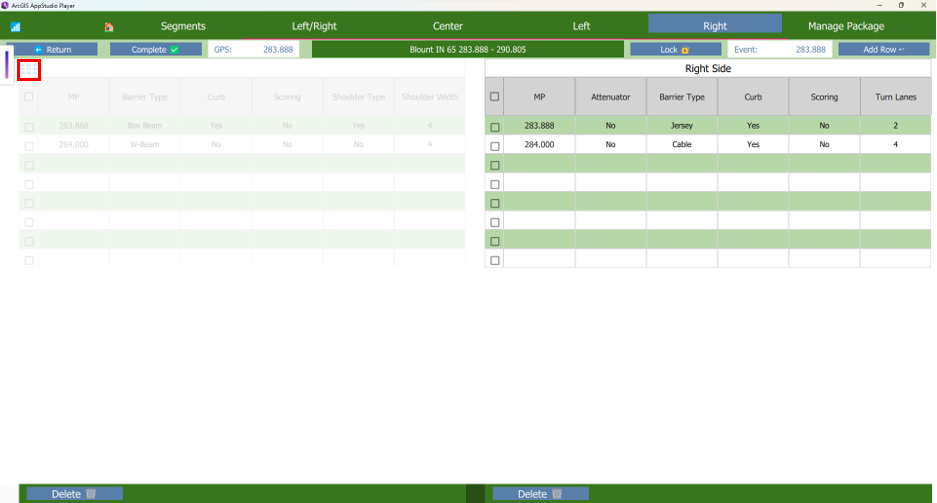Select the Right tab
937x503 pixels.
tap(715, 26)
